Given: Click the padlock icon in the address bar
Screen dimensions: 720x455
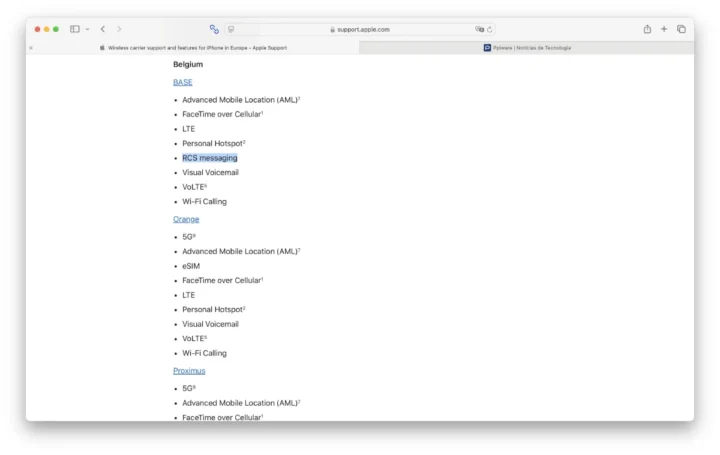Looking at the screenshot, I should pos(332,29).
